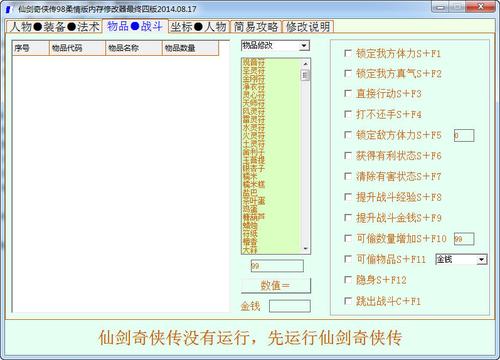
Task: Click the 物品数量 column header
Action: click(x=190, y=48)
